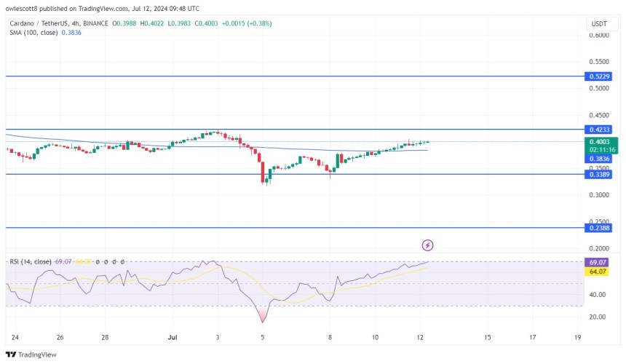Select the 0.4233 resistance level price label
The image size is (626, 364).
[601, 129]
